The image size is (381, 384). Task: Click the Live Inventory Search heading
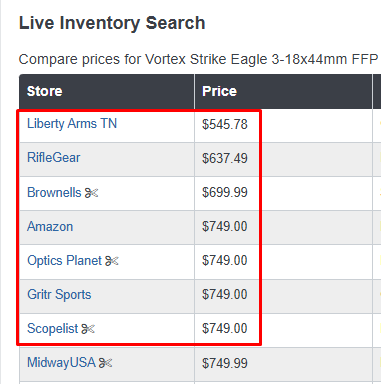[112, 23]
